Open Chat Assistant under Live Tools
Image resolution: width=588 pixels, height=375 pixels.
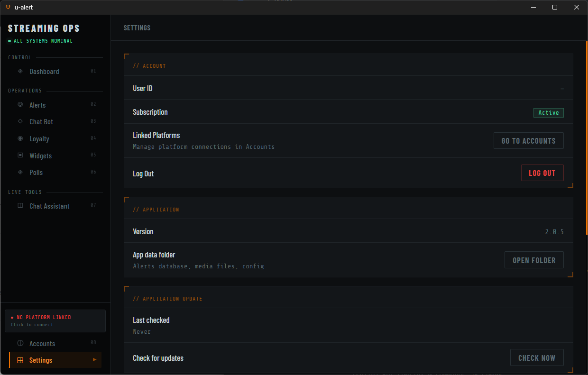point(55,206)
